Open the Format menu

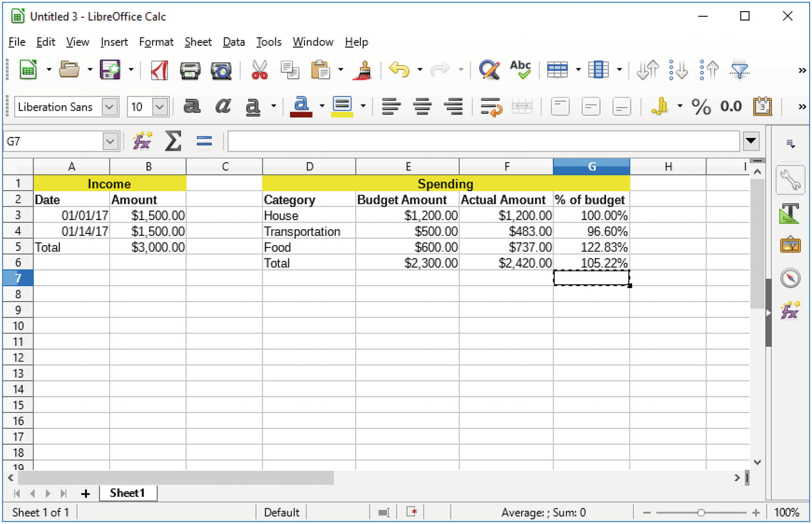pyautogui.click(x=156, y=42)
